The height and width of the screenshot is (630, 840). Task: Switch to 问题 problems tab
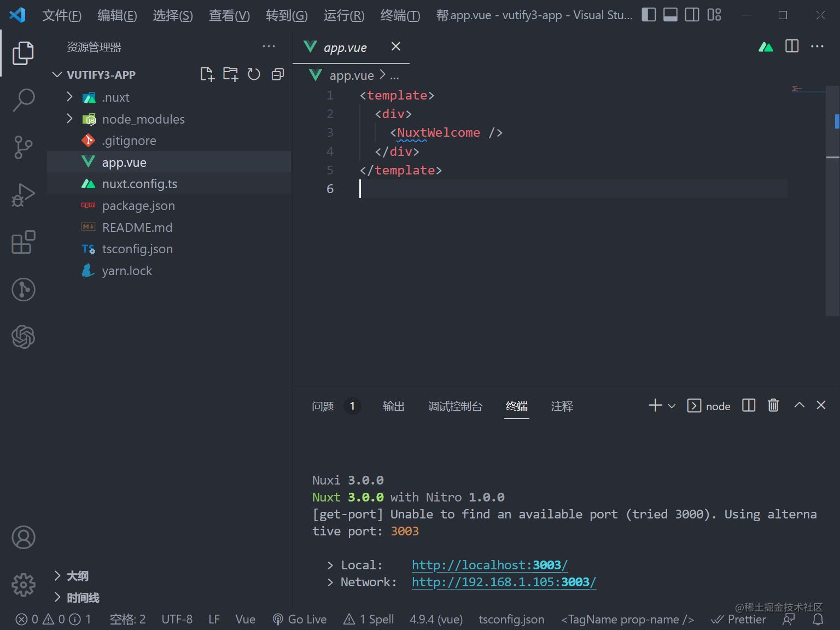coord(323,406)
